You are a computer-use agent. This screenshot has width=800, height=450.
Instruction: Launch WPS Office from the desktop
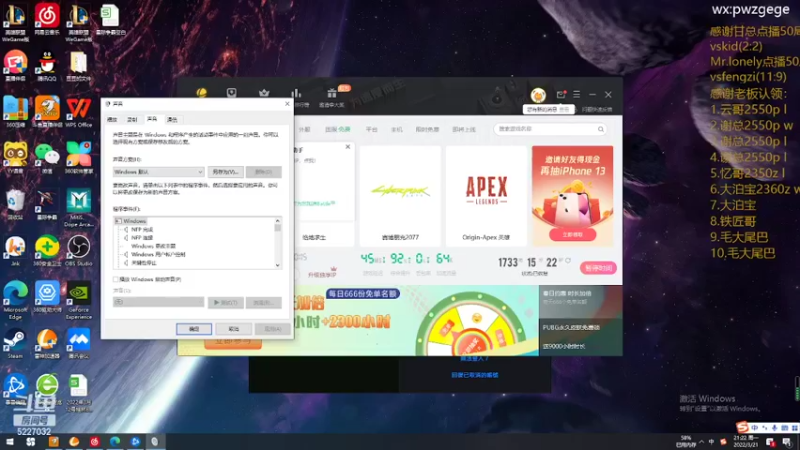[x=79, y=112]
